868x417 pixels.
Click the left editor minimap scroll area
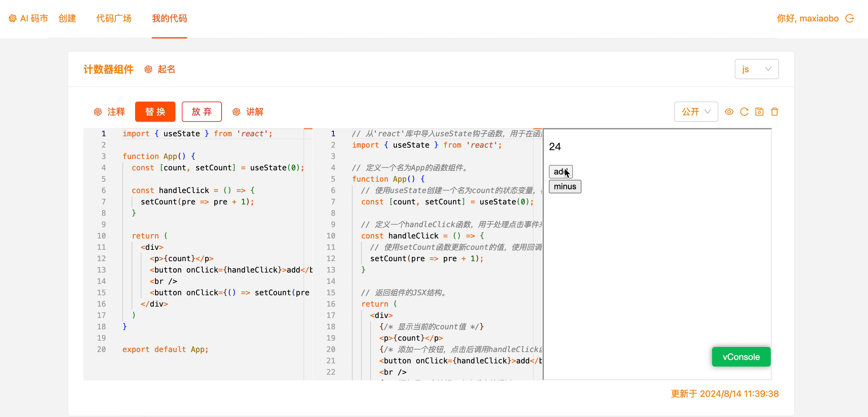tap(308, 254)
